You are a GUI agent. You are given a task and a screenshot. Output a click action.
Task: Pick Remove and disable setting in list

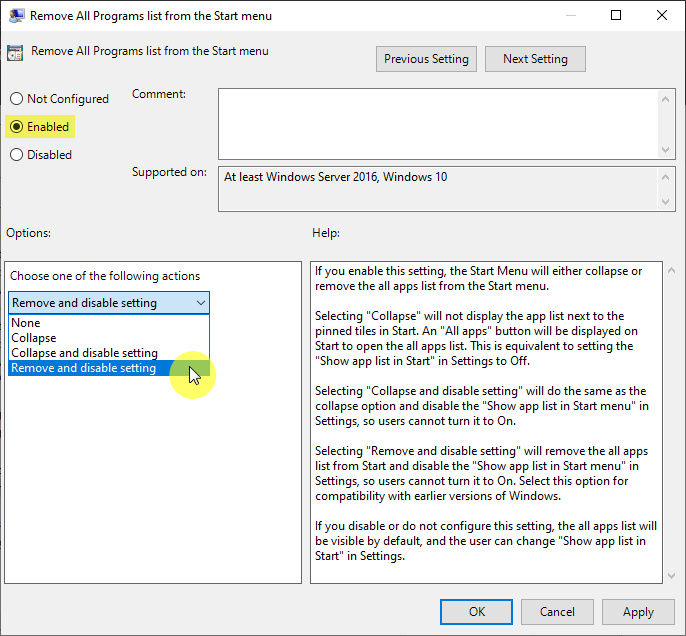(x=84, y=368)
